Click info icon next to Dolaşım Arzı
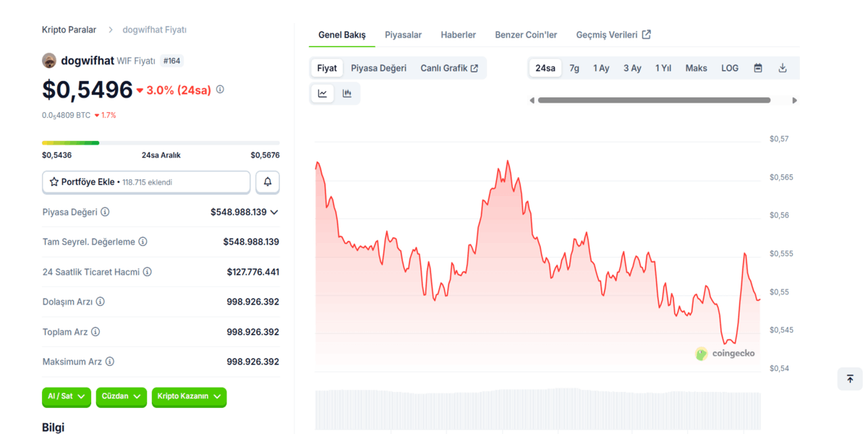Image resolution: width=868 pixels, height=434 pixels. pos(101,302)
